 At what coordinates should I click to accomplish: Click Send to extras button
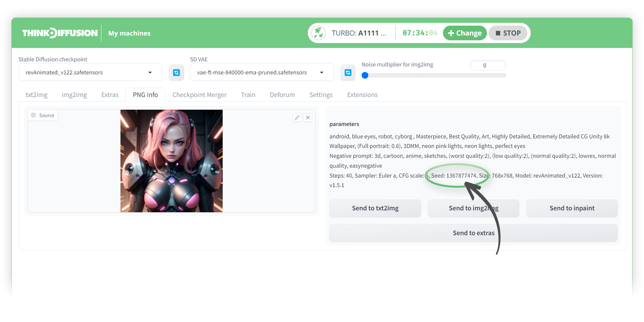coord(473,233)
